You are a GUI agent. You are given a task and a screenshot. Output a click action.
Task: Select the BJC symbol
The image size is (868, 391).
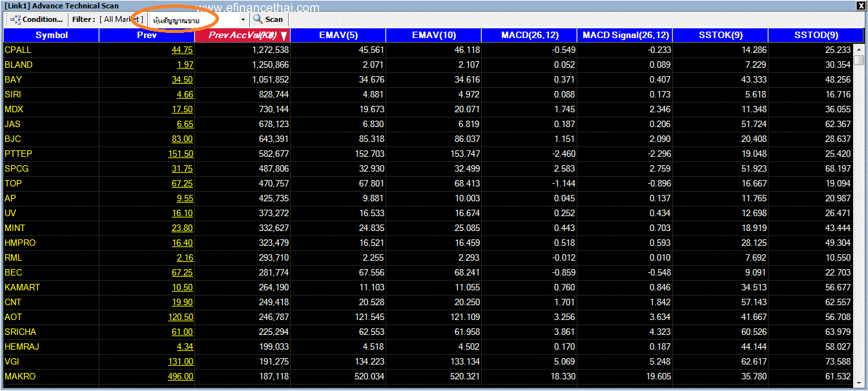coord(13,139)
